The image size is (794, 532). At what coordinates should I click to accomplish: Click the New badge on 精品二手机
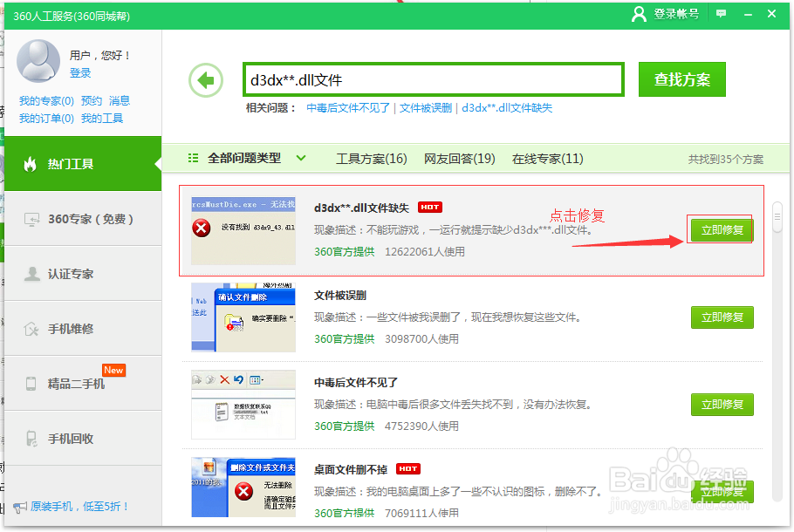point(113,370)
